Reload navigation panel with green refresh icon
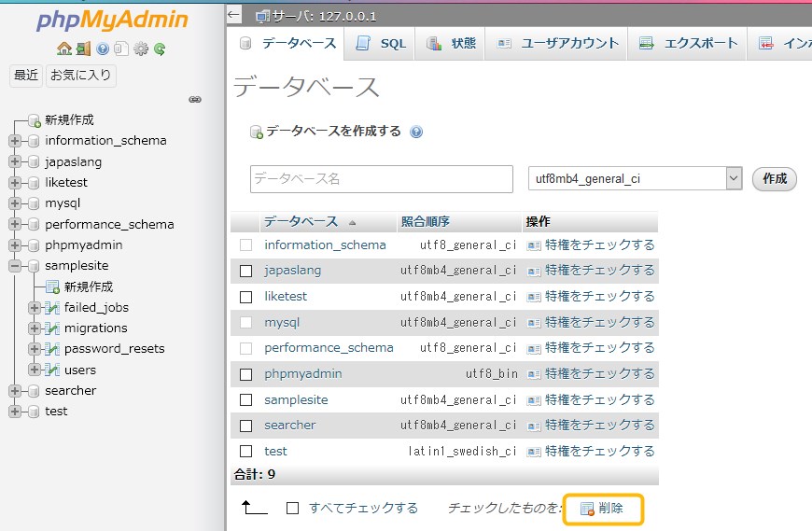 160,49
